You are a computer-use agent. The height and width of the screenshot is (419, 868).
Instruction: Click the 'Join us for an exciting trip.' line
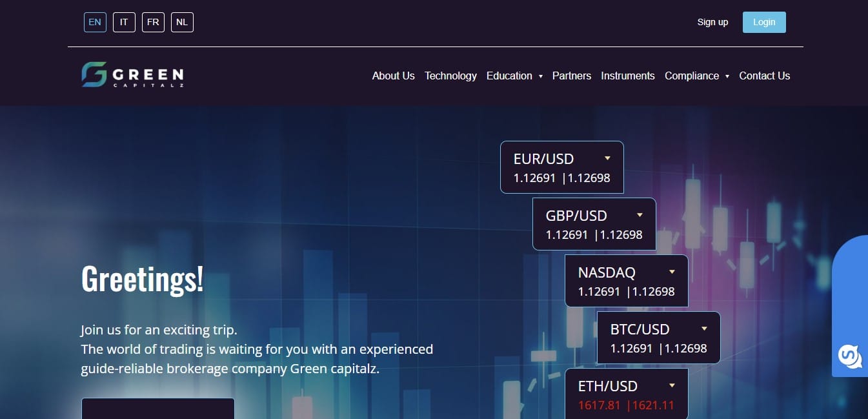coord(159,330)
